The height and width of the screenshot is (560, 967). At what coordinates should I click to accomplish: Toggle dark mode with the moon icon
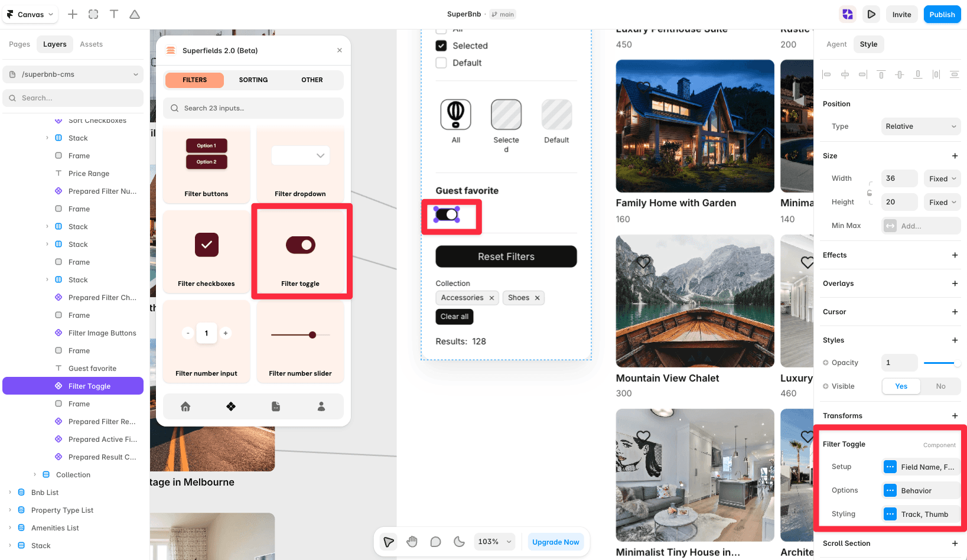(459, 542)
